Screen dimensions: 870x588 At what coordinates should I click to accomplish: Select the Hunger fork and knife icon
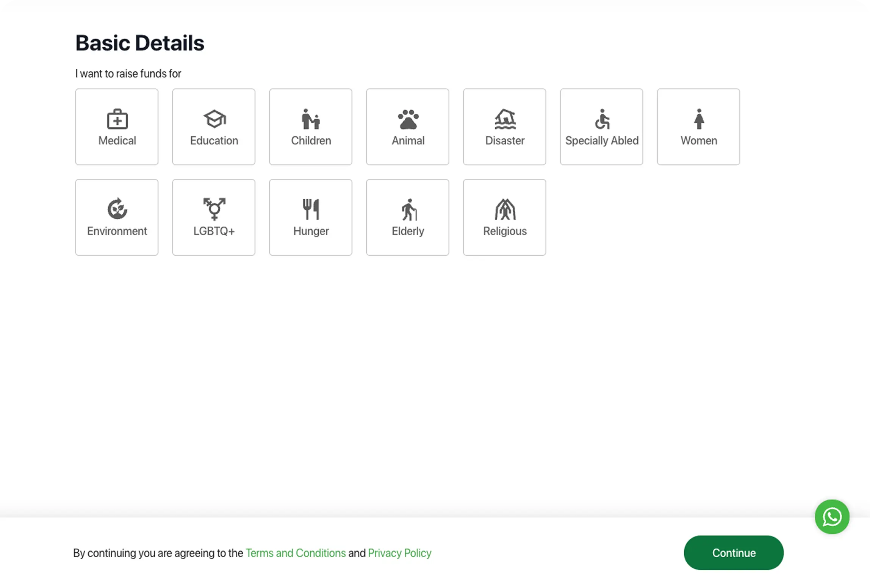click(x=311, y=209)
